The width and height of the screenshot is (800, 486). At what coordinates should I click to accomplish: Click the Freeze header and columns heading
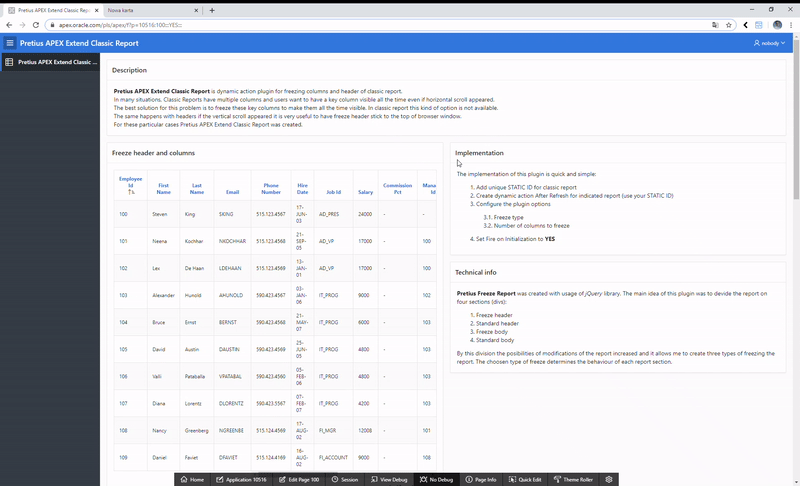pyautogui.click(x=153, y=153)
